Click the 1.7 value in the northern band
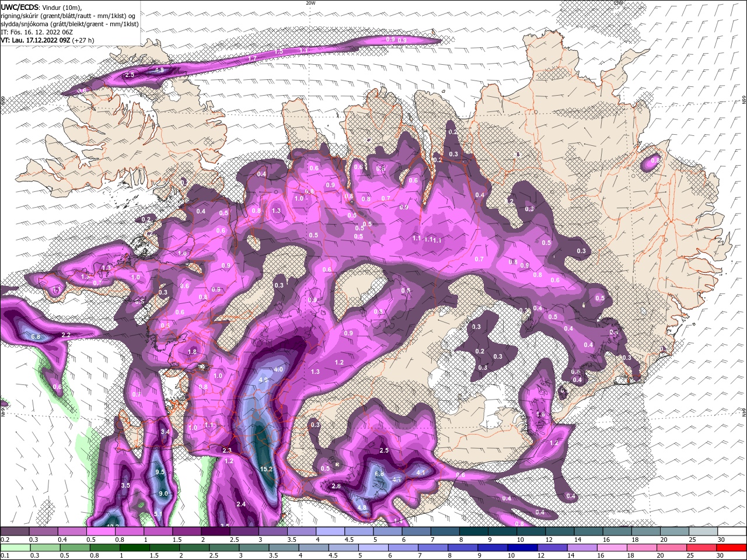The image size is (747, 560). (x=252, y=59)
